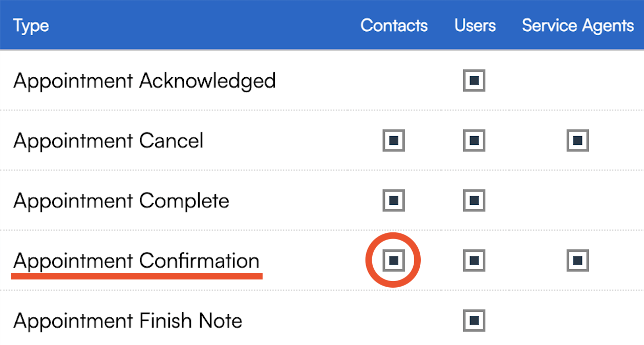This screenshot has width=644, height=345.
Task: Uncheck Contacts for Appointment Complete
Action: tap(394, 201)
